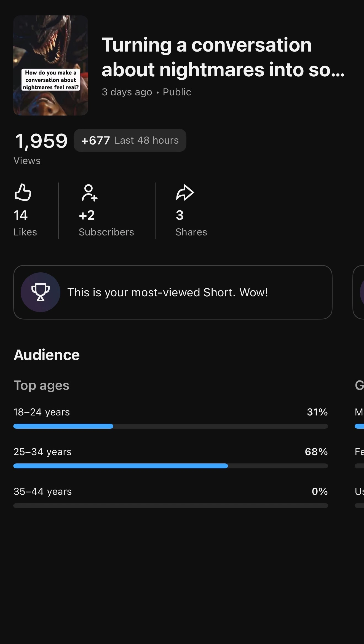Open the Audience section header
Image resolution: width=364 pixels, height=644 pixels.
(47, 355)
